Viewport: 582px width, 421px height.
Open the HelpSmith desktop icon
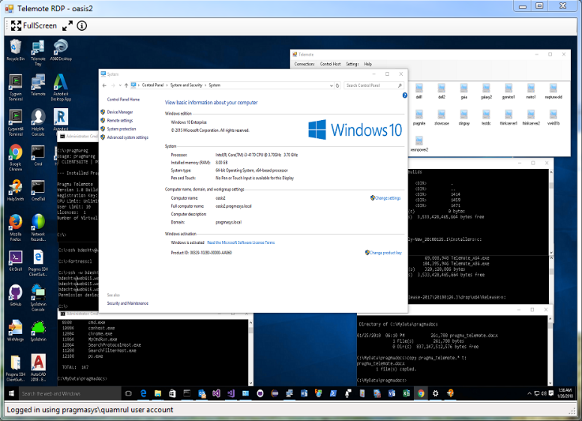[x=16, y=190]
